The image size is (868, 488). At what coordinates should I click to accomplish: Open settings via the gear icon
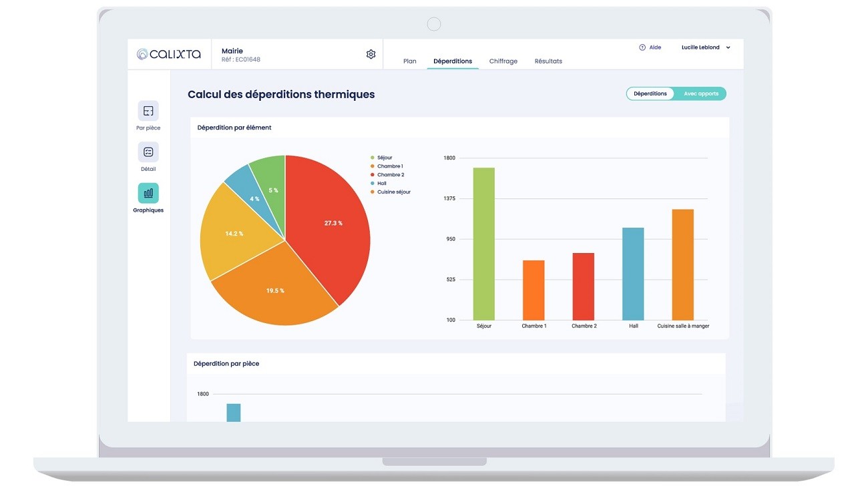(371, 53)
